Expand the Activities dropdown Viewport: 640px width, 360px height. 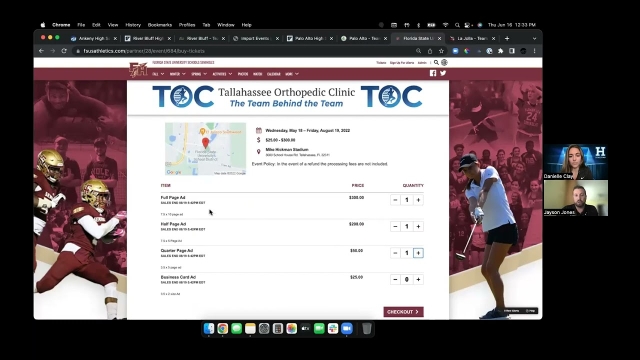point(222,74)
